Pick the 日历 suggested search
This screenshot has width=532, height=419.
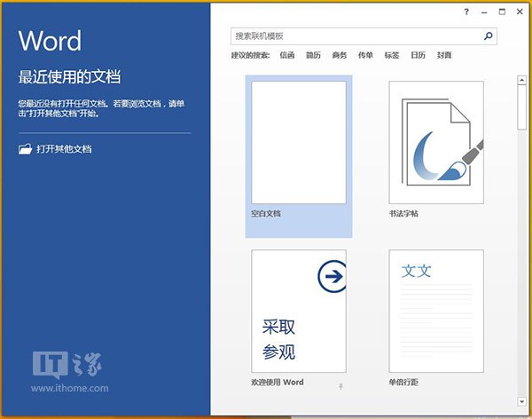click(x=418, y=55)
